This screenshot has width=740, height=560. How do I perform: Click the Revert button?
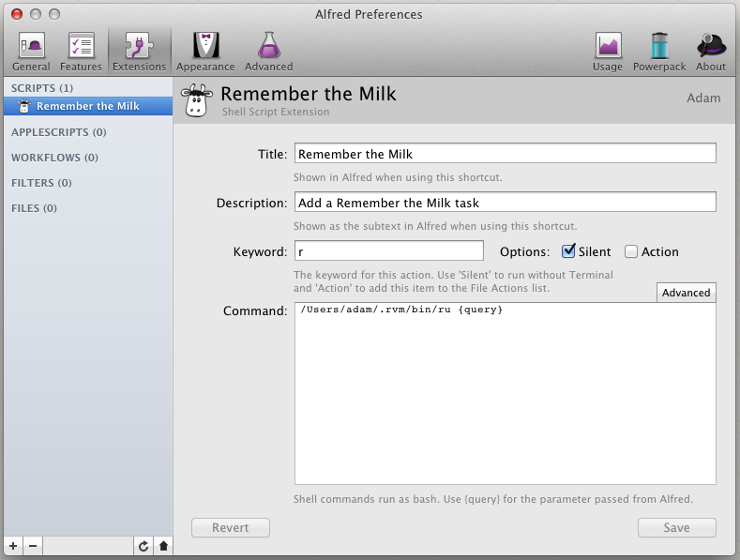click(x=230, y=528)
